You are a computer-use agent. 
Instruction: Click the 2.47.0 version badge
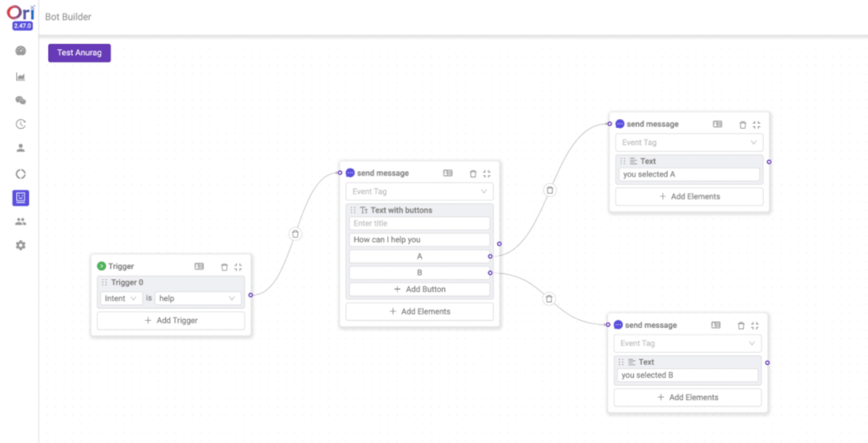[x=23, y=26]
